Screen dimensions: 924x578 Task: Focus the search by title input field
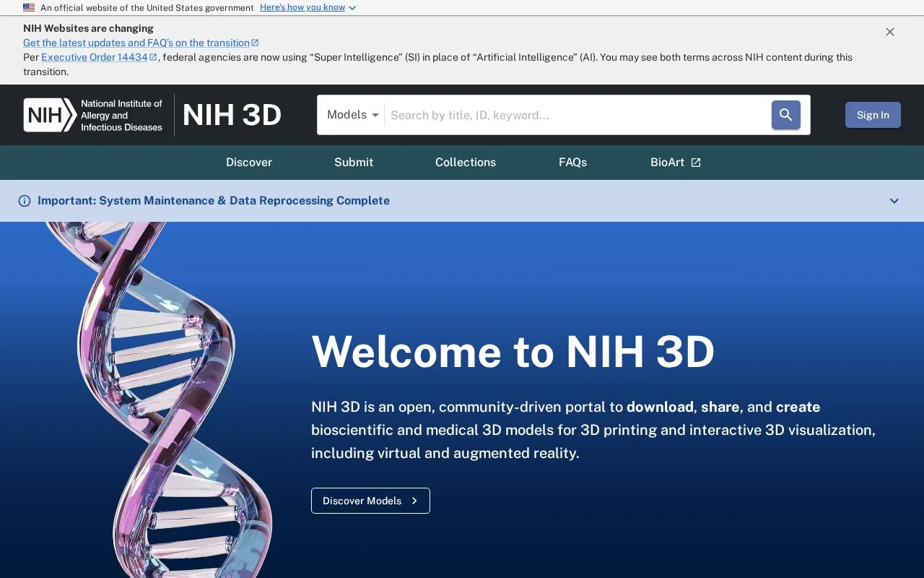point(577,115)
